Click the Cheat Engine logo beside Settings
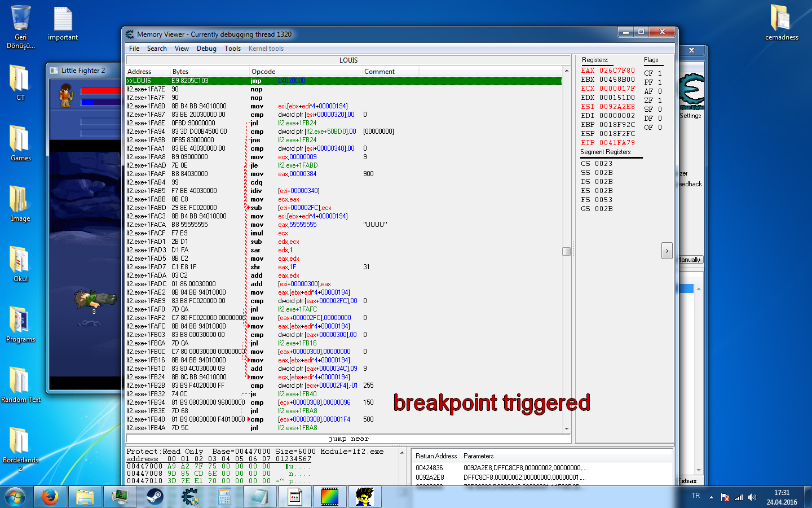This screenshot has width=812, height=508. (691, 91)
